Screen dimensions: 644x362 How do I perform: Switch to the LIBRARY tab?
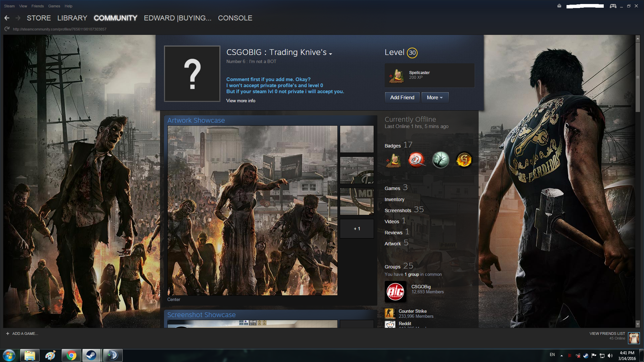[72, 18]
